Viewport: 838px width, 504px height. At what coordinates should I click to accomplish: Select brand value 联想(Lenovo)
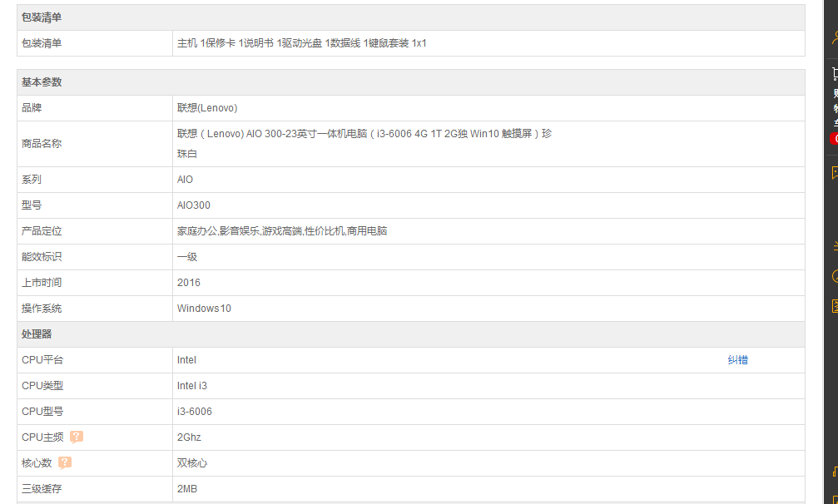(x=207, y=108)
